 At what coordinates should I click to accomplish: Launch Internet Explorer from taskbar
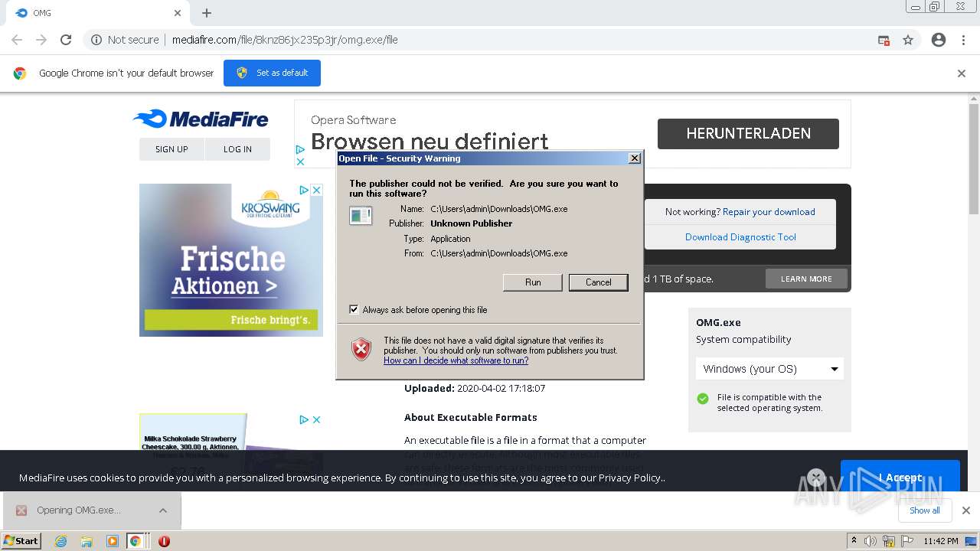click(x=60, y=541)
